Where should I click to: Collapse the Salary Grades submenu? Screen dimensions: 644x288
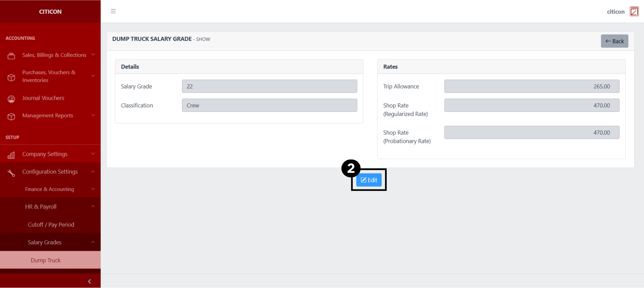pyautogui.click(x=93, y=242)
